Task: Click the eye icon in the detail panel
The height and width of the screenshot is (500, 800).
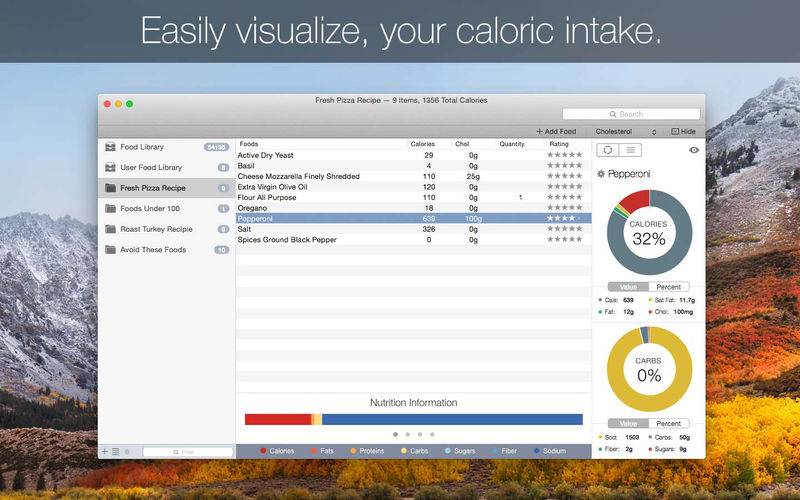Action: coord(694,150)
